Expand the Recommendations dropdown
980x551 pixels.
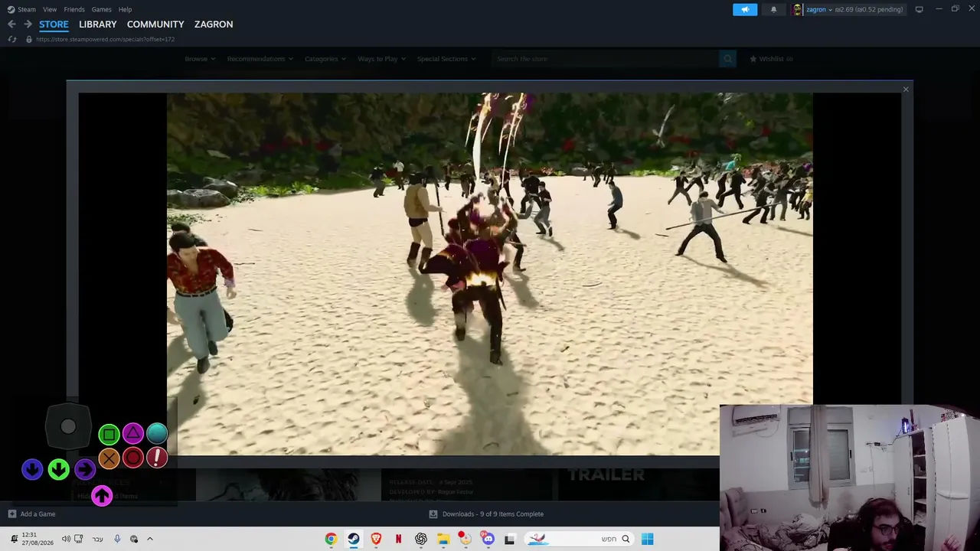click(x=260, y=59)
